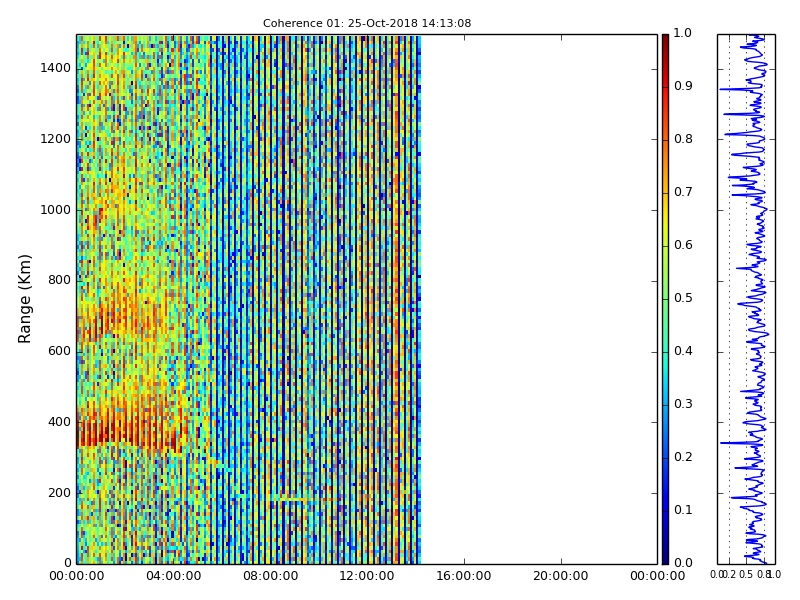Select the 1400 range tick label
Image resolution: width=800 pixels, height=600 pixels.
(x=56, y=68)
